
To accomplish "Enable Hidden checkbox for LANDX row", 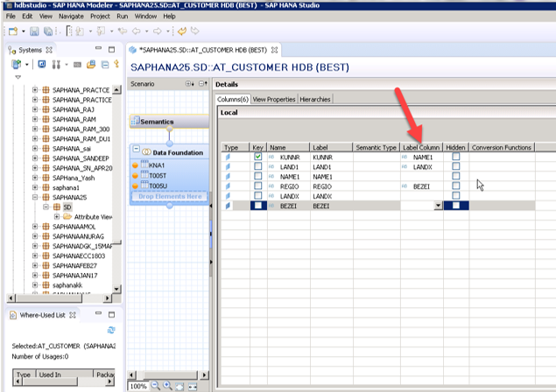I will (456, 196).
